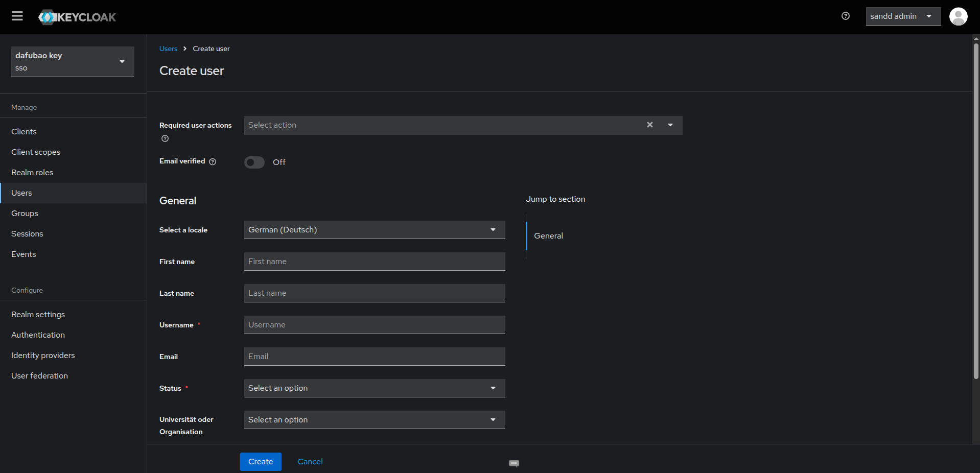
Task: Open the Universität oder Organisation dropdown
Action: [374, 420]
